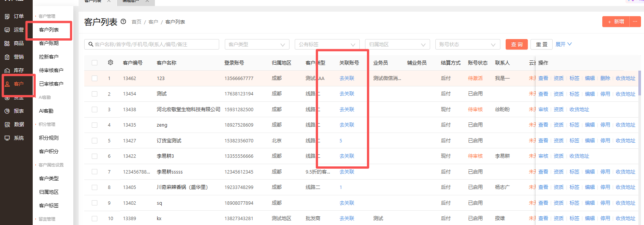Click 收货地址 for customer 13422

pyautogui.click(x=579, y=156)
